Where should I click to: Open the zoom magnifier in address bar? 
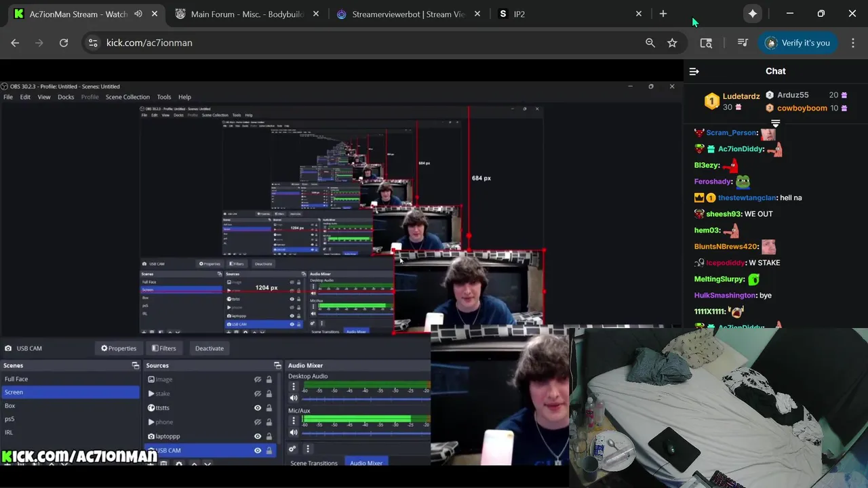[x=650, y=43]
